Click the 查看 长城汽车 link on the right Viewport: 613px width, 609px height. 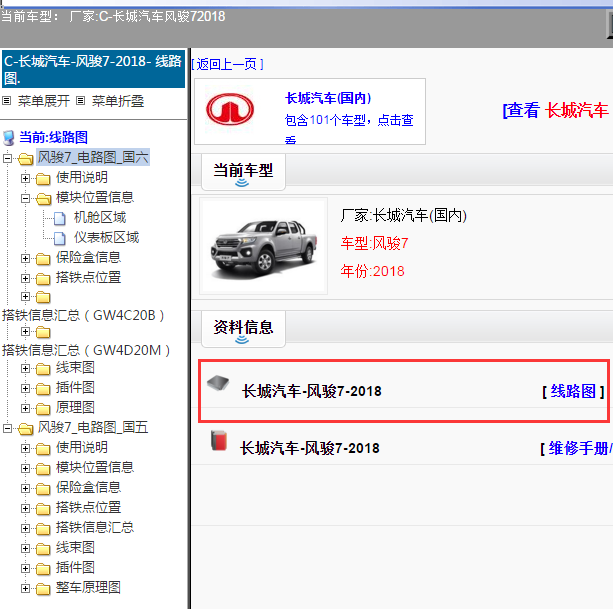556,110
